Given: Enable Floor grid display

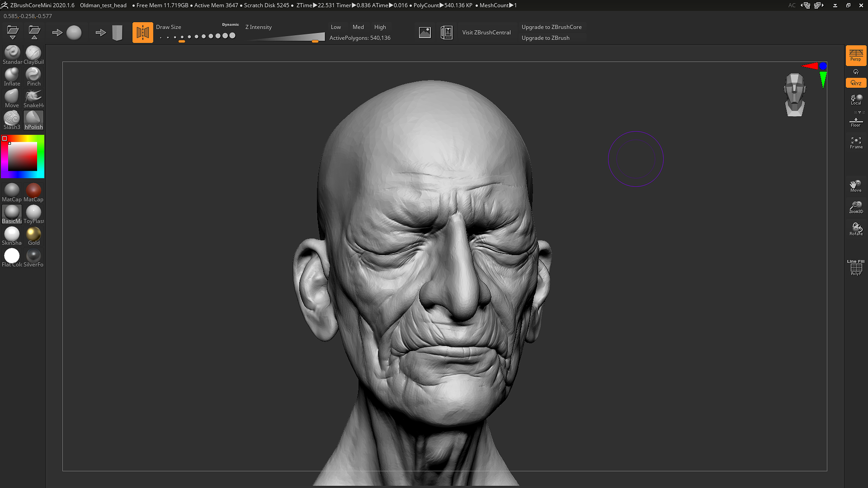Looking at the screenshot, I should 856,122.
